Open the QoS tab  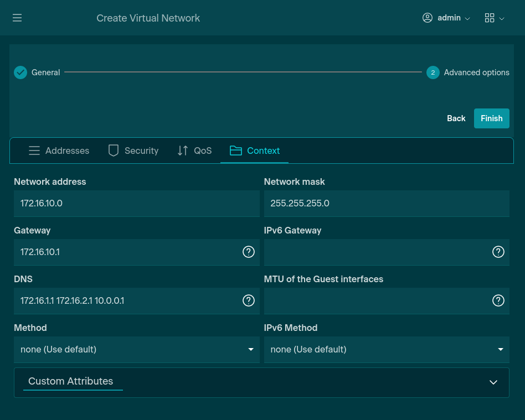coord(194,151)
